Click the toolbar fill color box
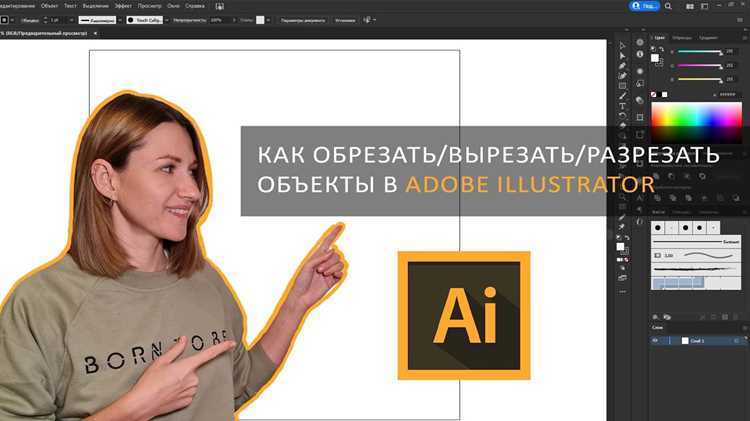 click(x=620, y=246)
